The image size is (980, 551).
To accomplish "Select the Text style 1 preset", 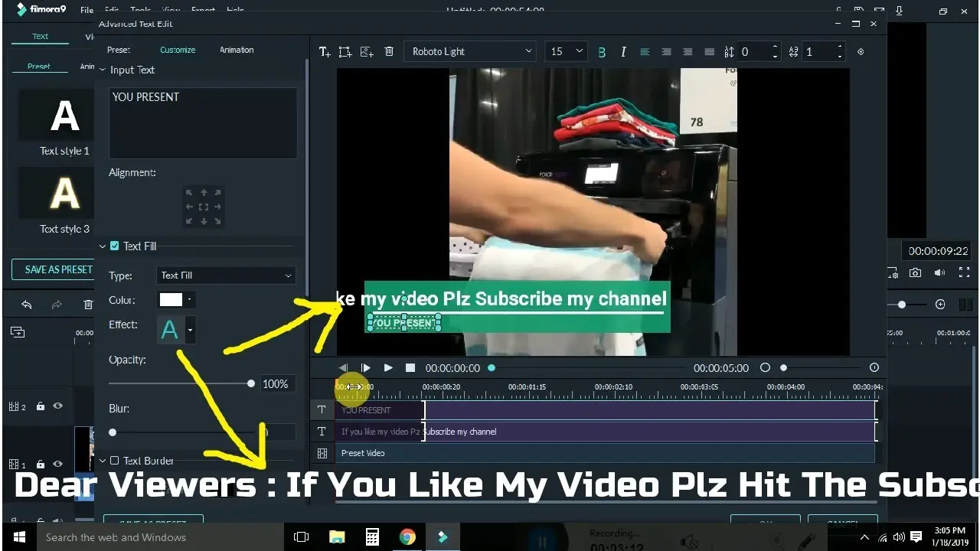I will tap(64, 116).
